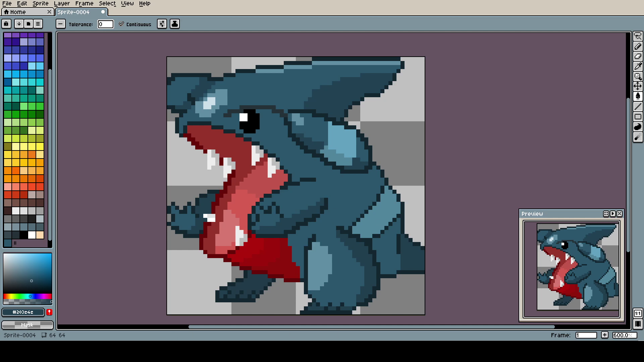Select the Eraser tool
The height and width of the screenshot is (362, 644).
point(638,56)
